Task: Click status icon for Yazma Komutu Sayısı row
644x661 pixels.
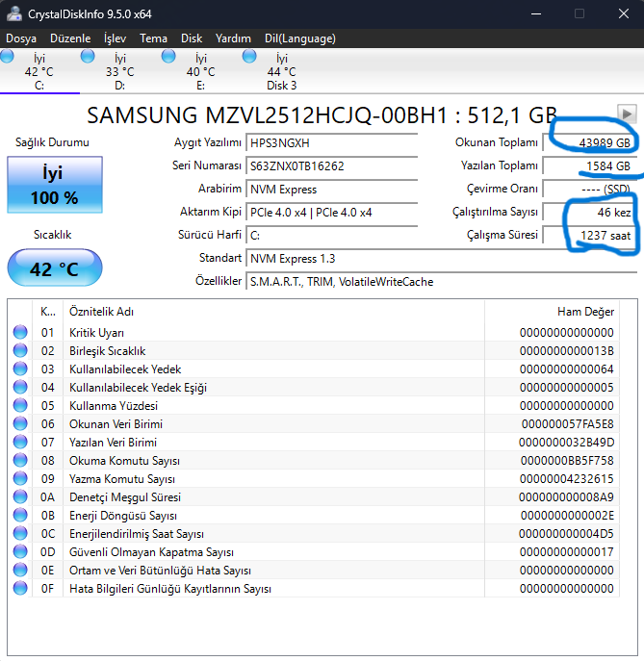Action: [20, 478]
